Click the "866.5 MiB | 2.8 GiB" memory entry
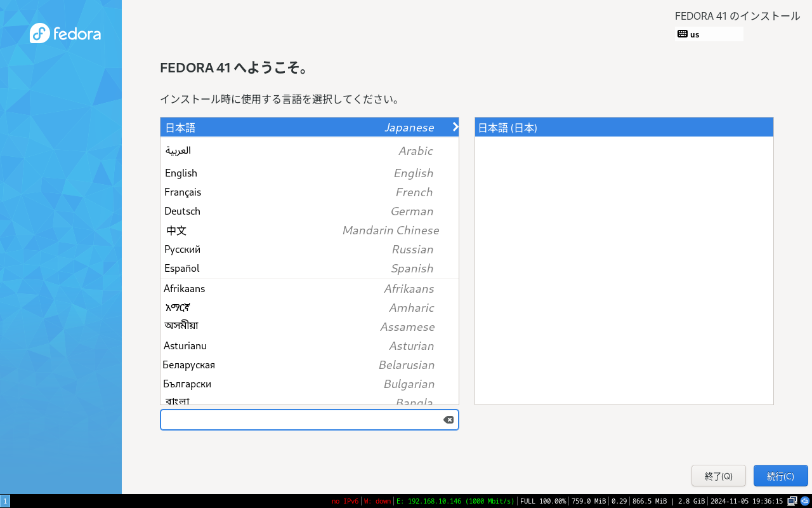The height and width of the screenshot is (508, 812). coord(669,501)
